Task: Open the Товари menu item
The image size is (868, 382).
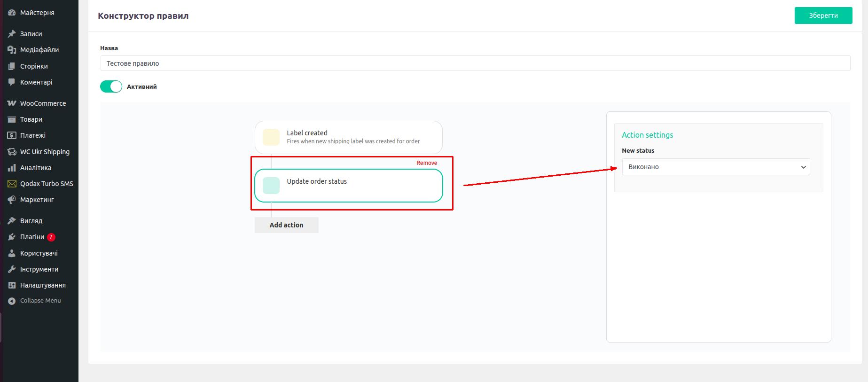Action: pos(31,119)
